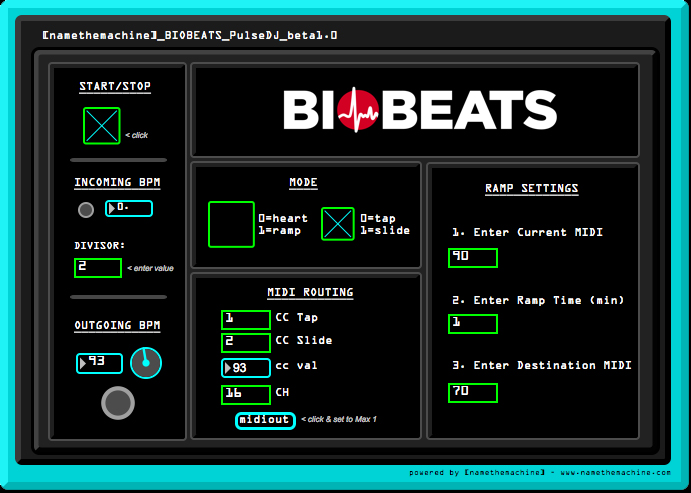The width and height of the screenshot is (691, 493).
Task: Click the CC Slide number field
Action: (246, 343)
